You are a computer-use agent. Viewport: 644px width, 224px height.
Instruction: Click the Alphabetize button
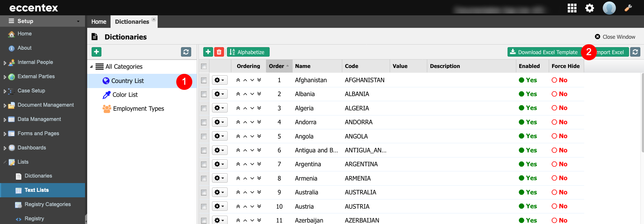248,52
